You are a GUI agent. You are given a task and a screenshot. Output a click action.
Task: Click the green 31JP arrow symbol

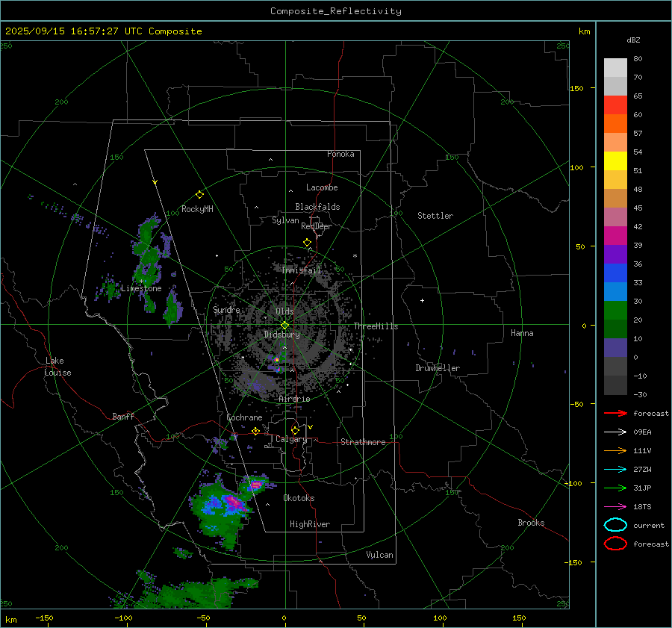coord(615,488)
